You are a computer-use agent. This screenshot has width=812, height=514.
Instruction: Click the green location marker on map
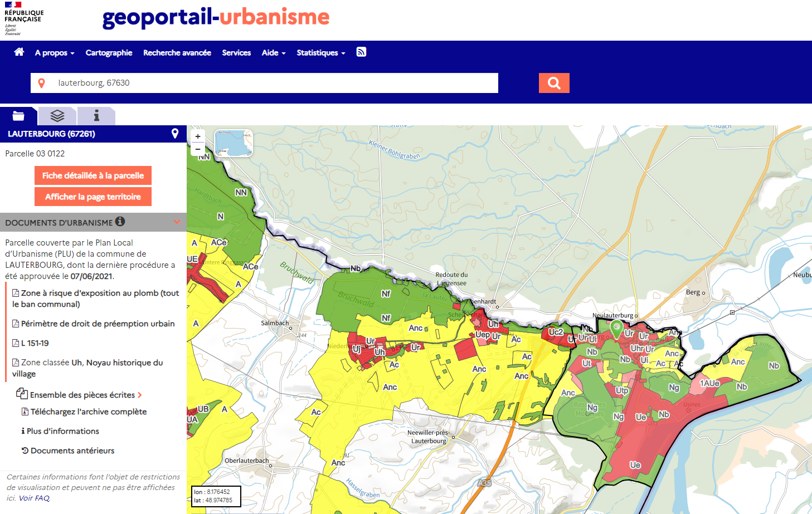point(616,327)
